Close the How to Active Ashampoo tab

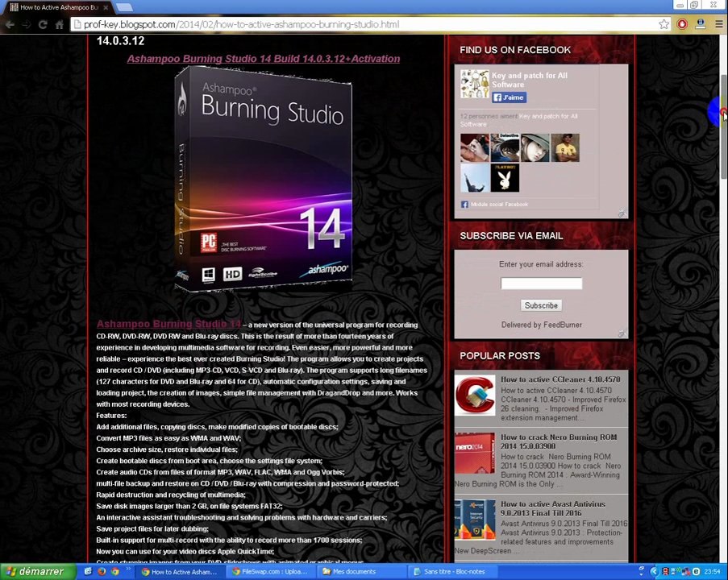pos(106,7)
